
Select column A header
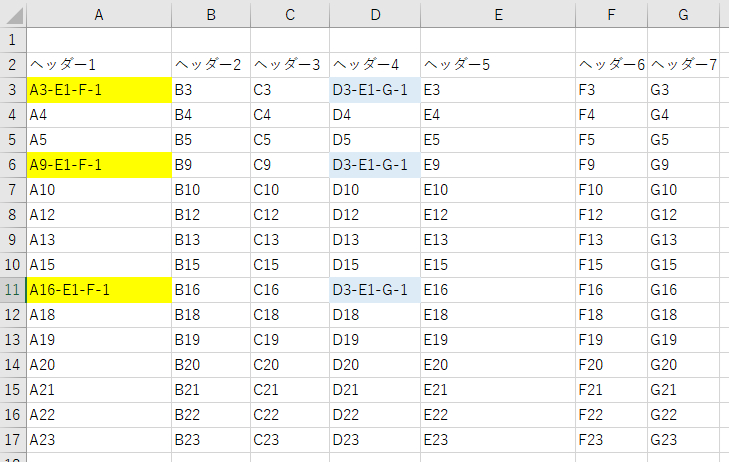98,15
